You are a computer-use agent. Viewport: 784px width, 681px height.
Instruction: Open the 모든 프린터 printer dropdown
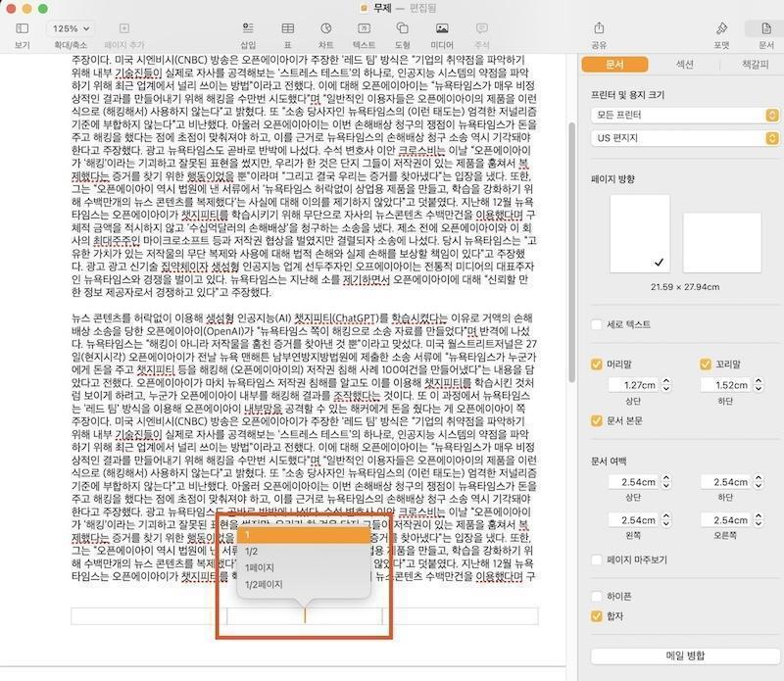point(684,115)
